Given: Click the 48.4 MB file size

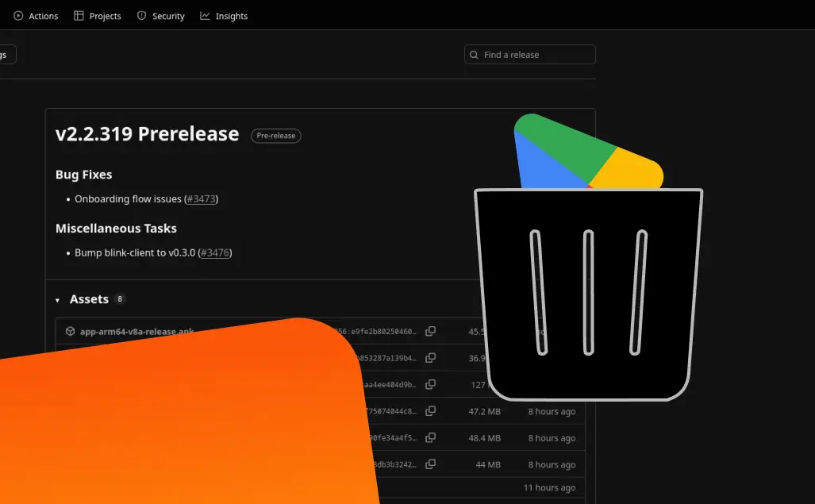Looking at the screenshot, I should [x=484, y=438].
